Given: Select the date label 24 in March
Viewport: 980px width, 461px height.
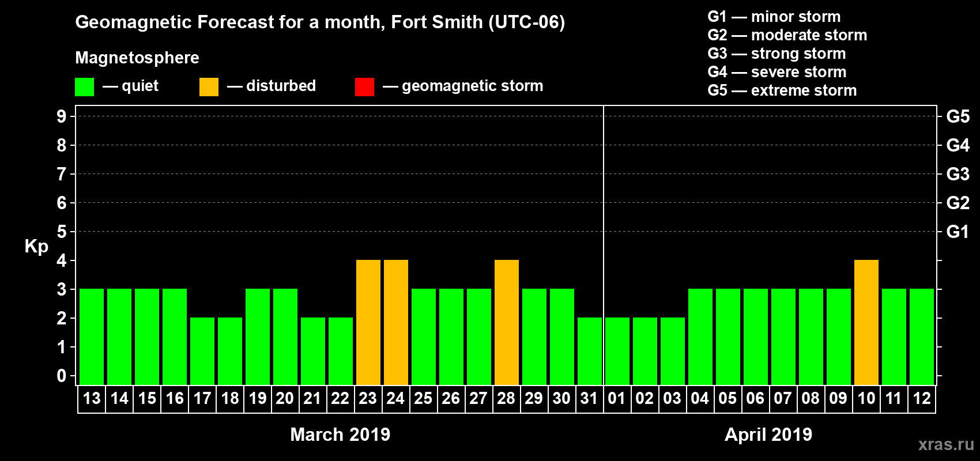Looking at the screenshot, I should (395, 399).
